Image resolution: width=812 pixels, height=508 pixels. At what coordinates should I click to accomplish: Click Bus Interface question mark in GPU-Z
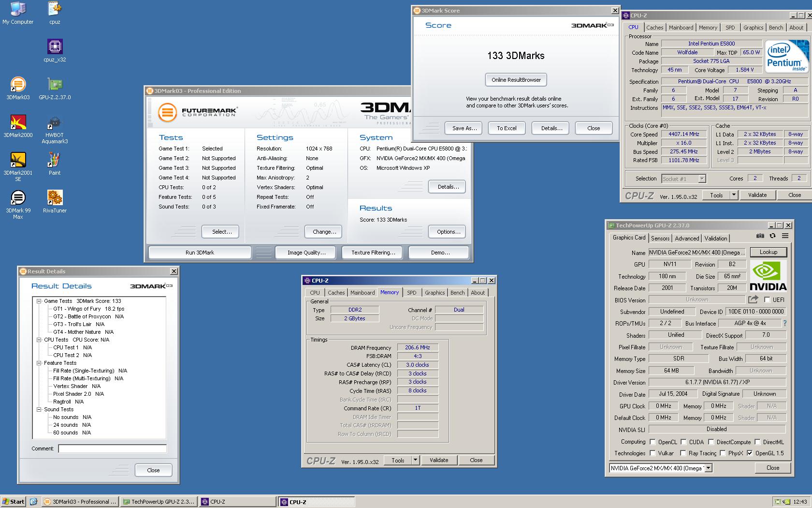pos(784,323)
